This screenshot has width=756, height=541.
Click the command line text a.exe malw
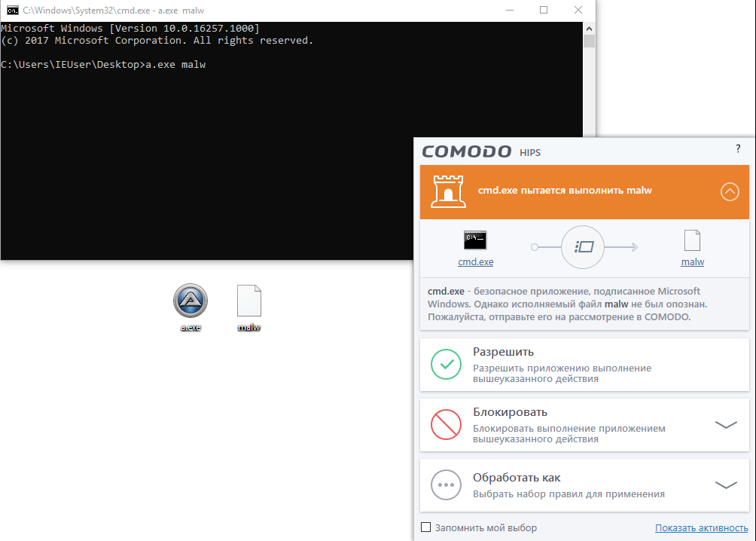click(x=175, y=65)
